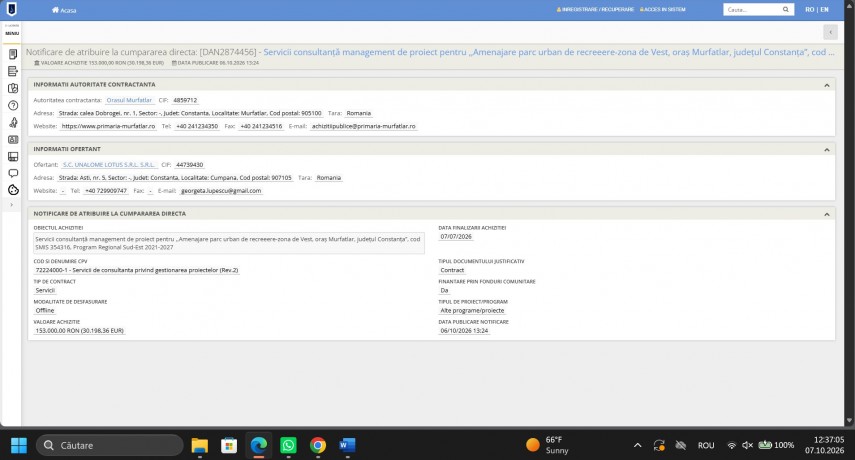Open the S.C. UNALOME LOTUS S.R.L. link

[109, 165]
